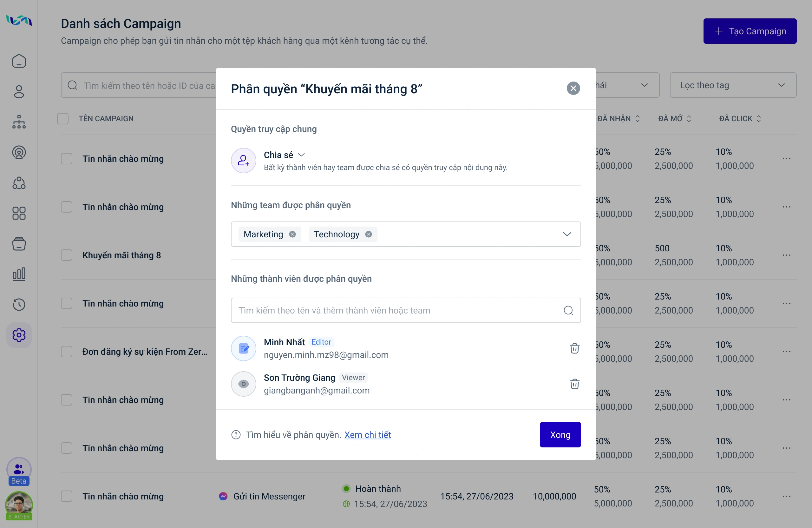This screenshot has width=812, height=528.
Task: Open the Lọc theo tag filter
Action: tap(733, 85)
